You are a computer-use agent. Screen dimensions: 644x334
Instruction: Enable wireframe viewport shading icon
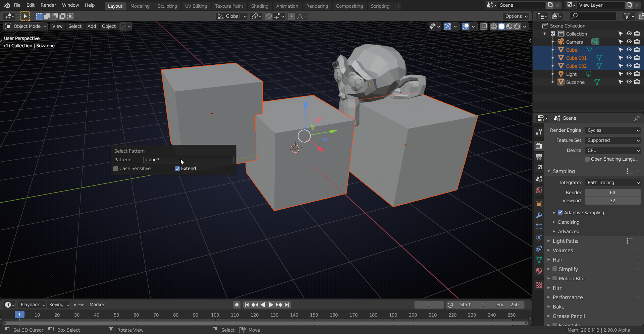pyautogui.click(x=494, y=26)
